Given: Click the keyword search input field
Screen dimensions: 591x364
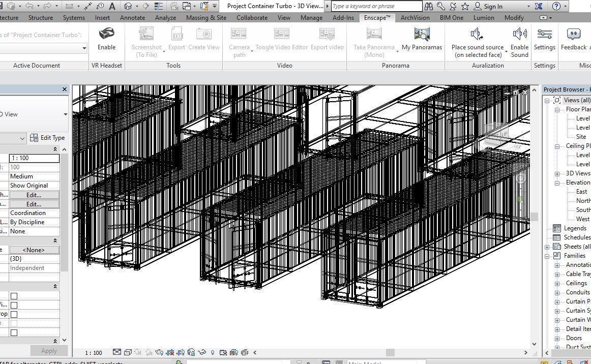Looking at the screenshot, I should [x=376, y=6].
